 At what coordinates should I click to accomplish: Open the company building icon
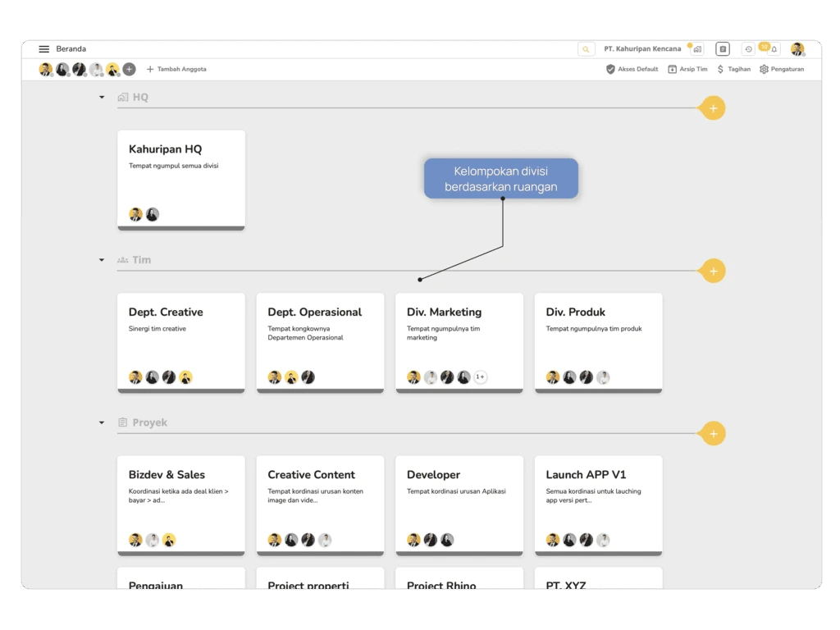tap(697, 48)
